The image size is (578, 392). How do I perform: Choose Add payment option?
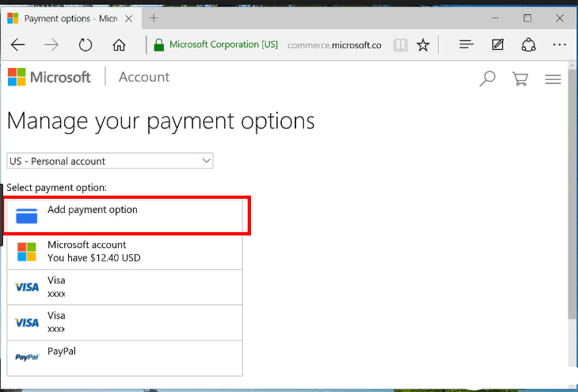pyautogui.click(x=124, y=215)
